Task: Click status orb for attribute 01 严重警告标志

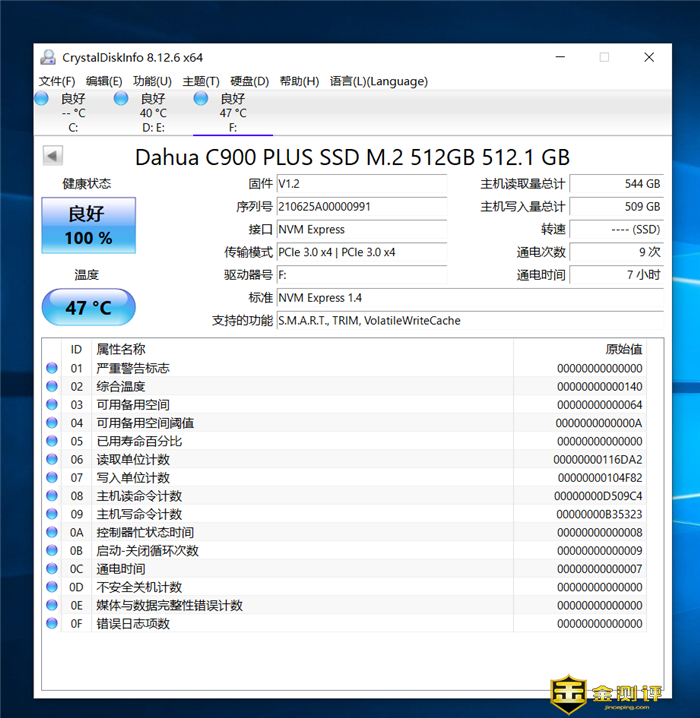Action: 52,368
